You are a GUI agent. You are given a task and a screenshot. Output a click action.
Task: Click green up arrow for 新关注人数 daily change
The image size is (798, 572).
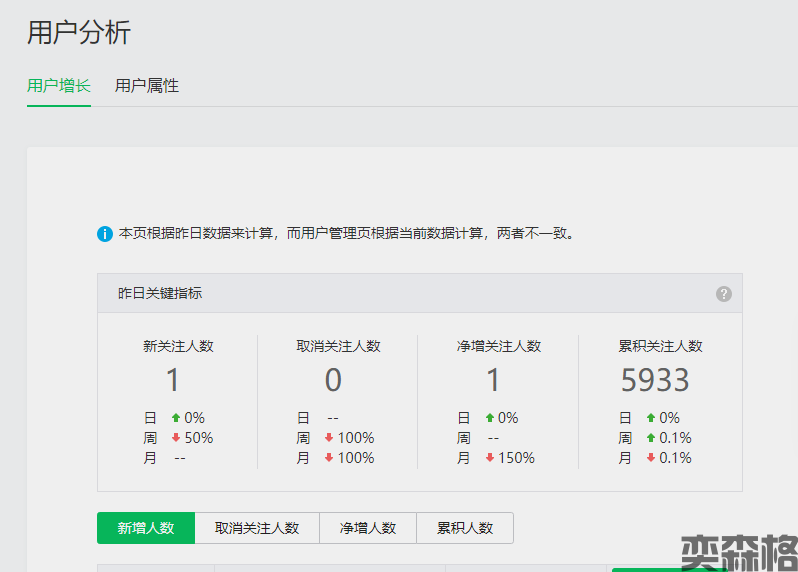point(176,418)
